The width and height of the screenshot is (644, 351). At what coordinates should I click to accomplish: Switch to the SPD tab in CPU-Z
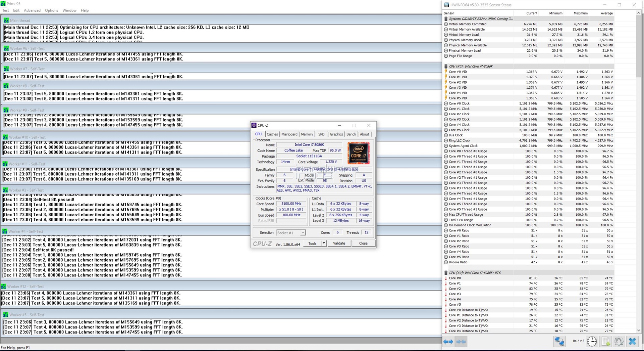pyautogui.click(x=321, y=134)
